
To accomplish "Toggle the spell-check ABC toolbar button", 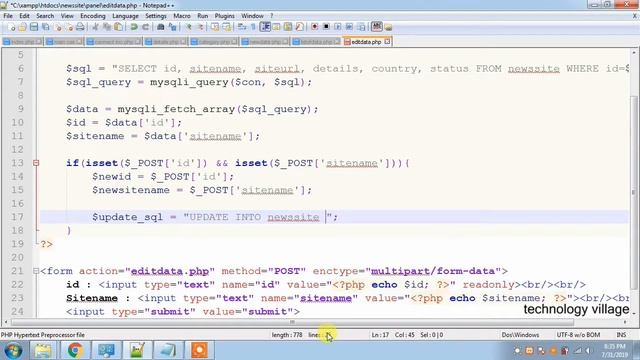I will click(377, 27).
